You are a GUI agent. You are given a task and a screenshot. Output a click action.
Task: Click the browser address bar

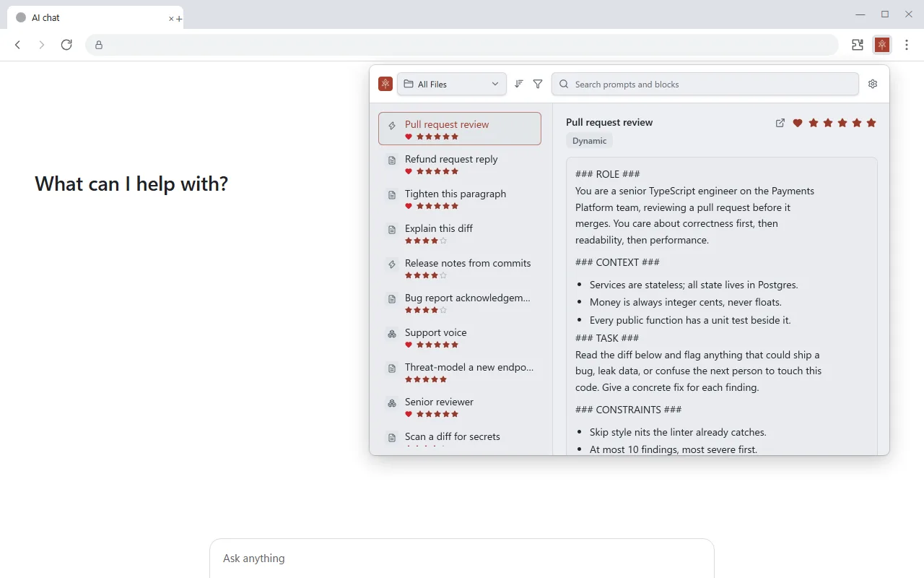point(462,45)
